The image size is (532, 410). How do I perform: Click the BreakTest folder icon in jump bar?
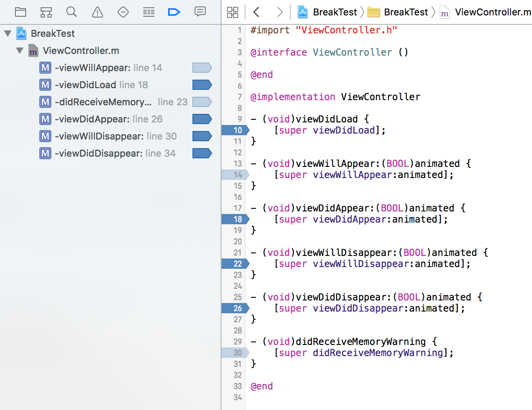pos(374,12)
